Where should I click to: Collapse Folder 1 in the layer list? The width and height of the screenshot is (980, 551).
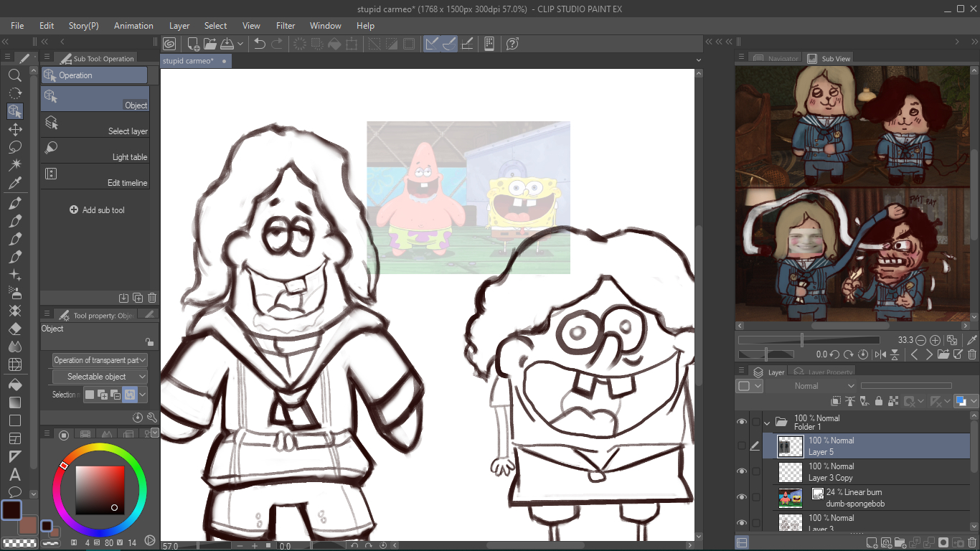(767, 422)
